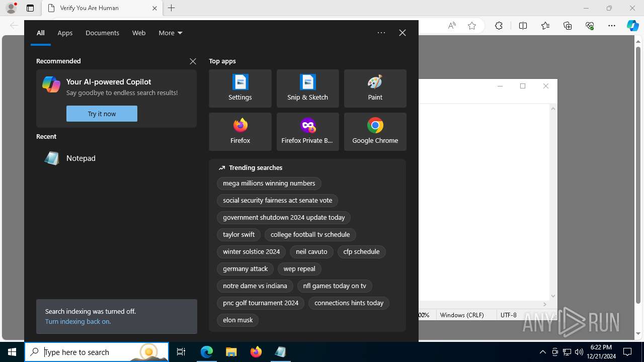Toggle Edge split screen
Screen dimensions: 644x362
click(x=523, y=26)
